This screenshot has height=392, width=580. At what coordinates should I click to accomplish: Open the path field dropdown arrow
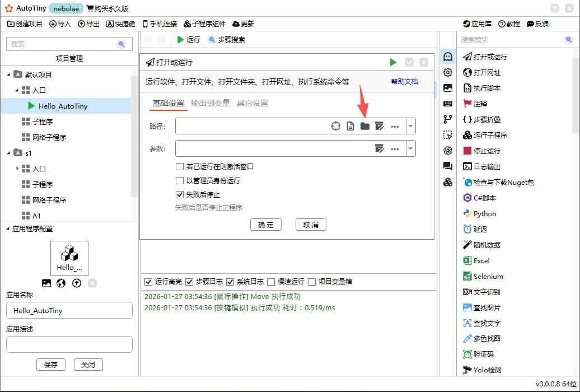411,126
